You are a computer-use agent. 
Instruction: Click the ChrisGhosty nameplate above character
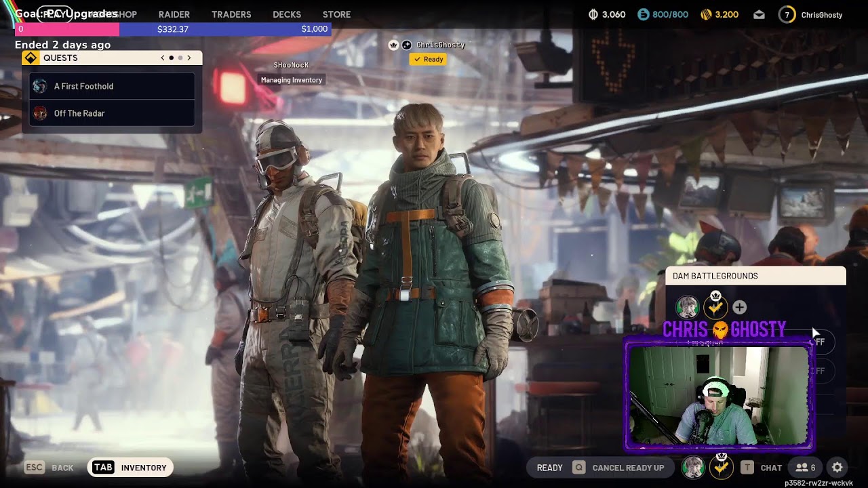441,45
